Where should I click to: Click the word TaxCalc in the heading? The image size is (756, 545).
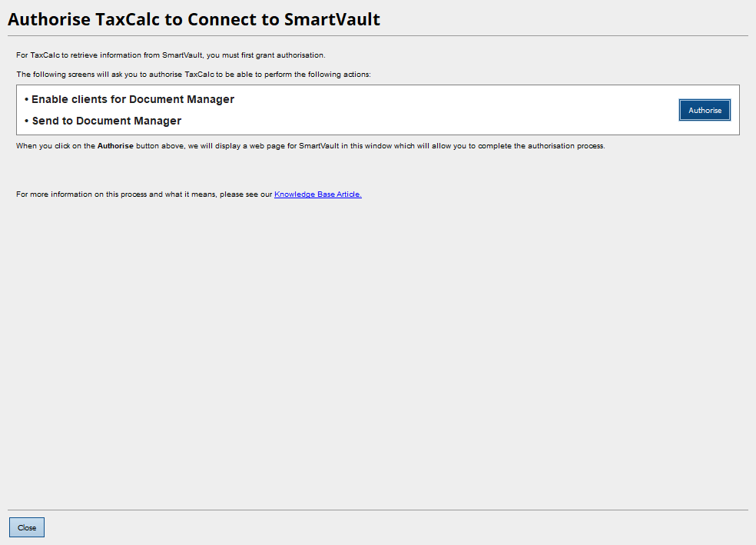click(x=128, y=19)
